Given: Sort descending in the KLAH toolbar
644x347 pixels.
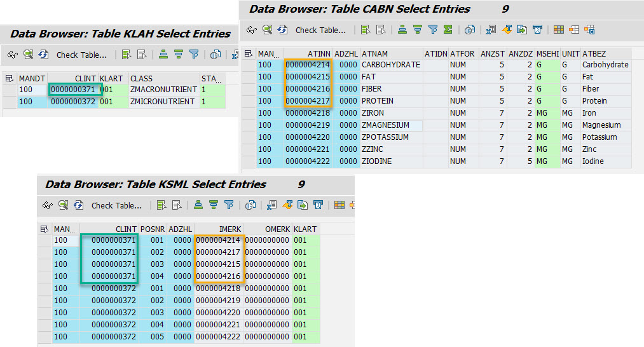Looking at the screenshot, I should click(x=179, y=54).
